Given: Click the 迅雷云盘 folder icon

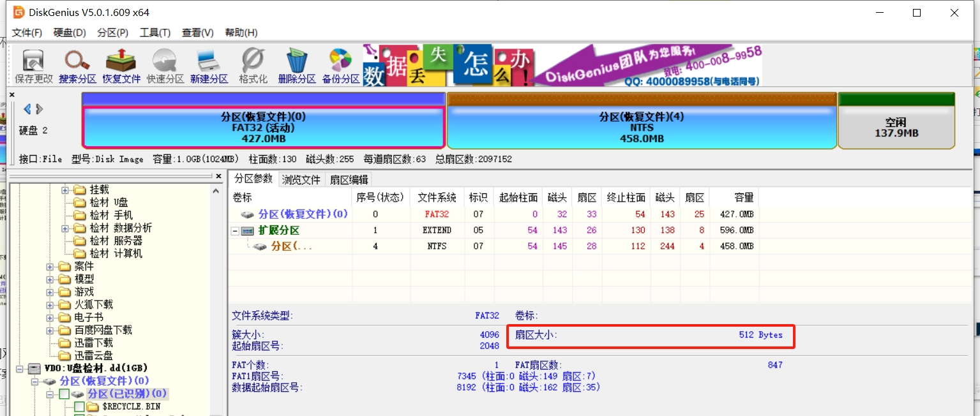Looking at the screenshot, I should click(65, 355).
